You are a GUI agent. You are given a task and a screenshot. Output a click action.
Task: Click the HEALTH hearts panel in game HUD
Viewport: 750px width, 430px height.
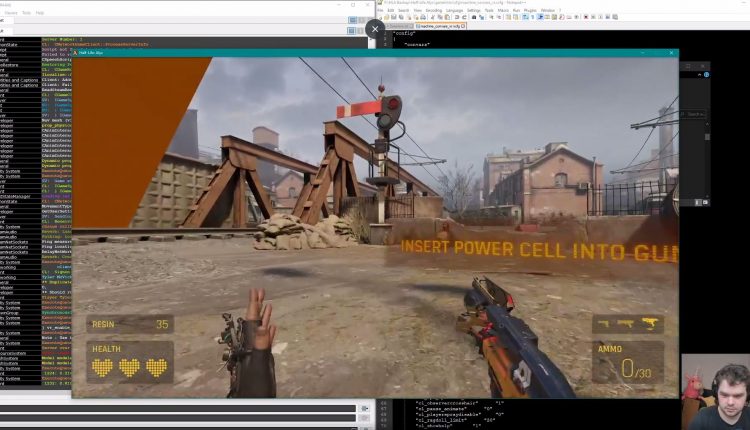pyautogui.click(x=130, y=362)
